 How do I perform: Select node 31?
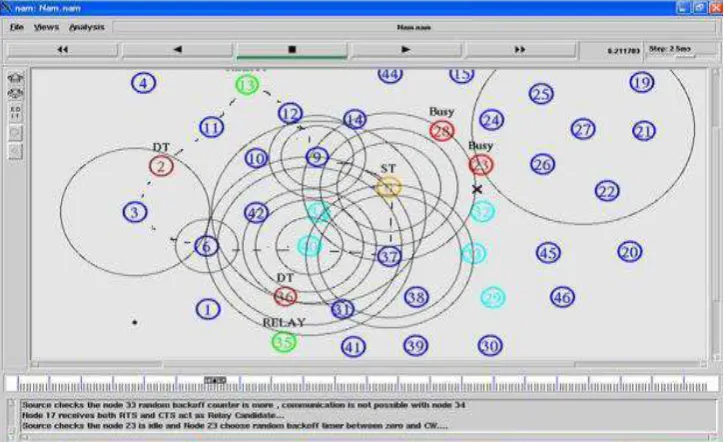pos(343,309)
